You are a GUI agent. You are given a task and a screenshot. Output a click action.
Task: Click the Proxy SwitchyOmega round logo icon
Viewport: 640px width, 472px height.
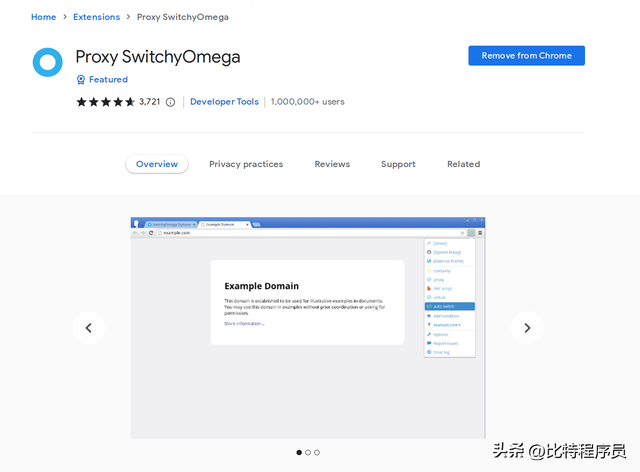(48, 62)
